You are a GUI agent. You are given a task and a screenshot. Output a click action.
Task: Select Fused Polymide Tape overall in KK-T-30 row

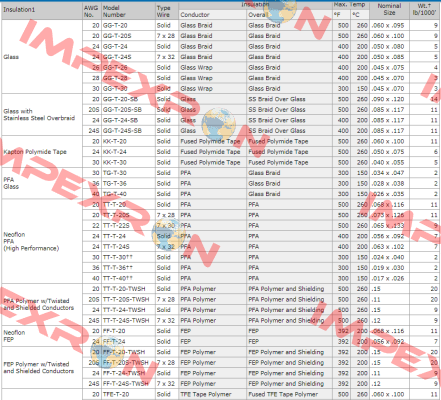coord(278,162)
